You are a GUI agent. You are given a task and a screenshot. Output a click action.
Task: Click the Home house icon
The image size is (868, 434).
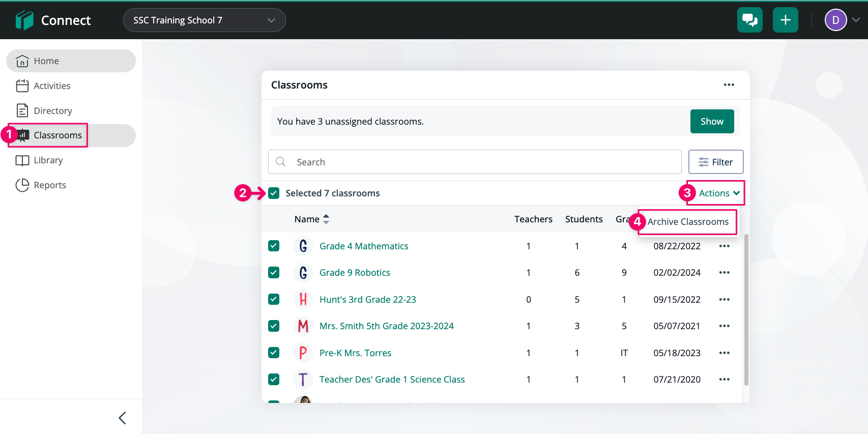pos(22,61)
